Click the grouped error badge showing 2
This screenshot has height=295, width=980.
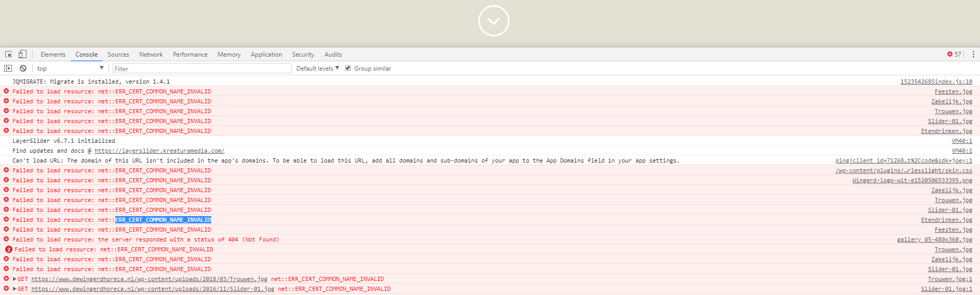point(8,250)
